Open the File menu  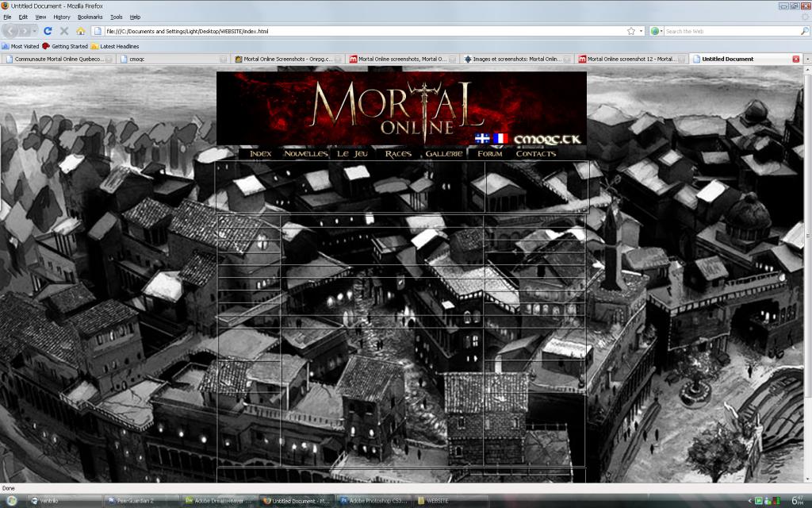7,17
